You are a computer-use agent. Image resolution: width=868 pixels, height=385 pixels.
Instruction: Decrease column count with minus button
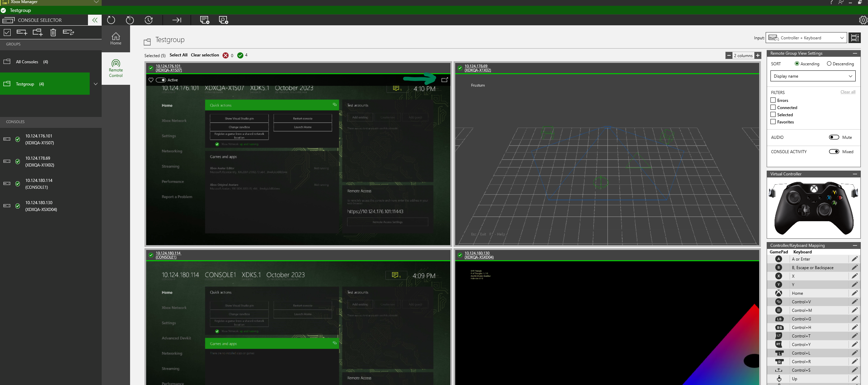[x=729, y=55]
